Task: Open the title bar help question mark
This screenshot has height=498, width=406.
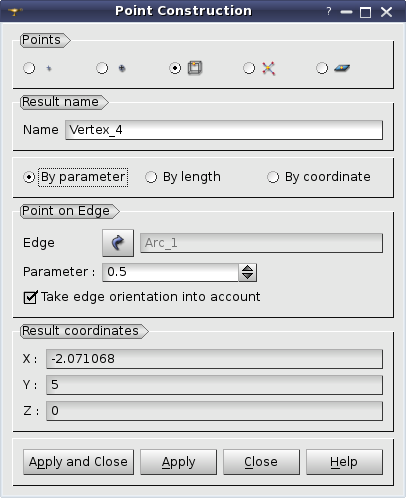Action: [329, 12]
